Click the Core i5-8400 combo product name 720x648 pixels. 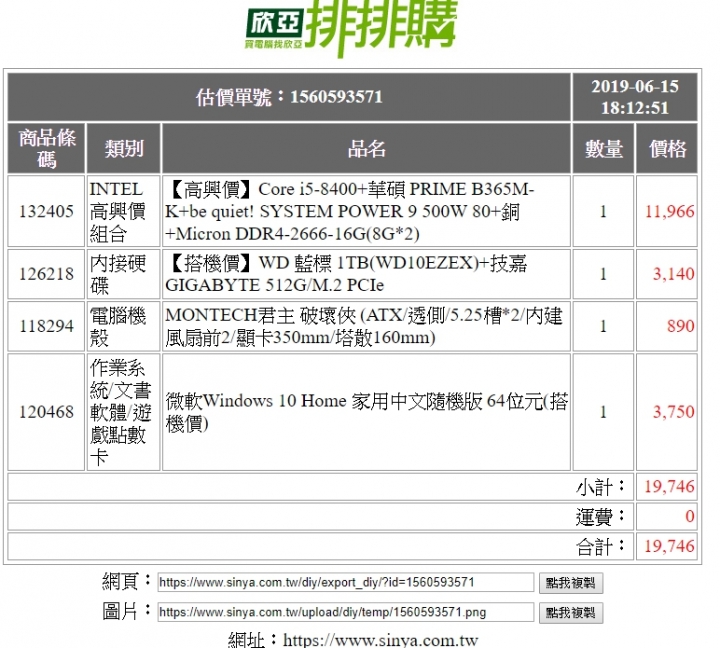tap(349, 211)
